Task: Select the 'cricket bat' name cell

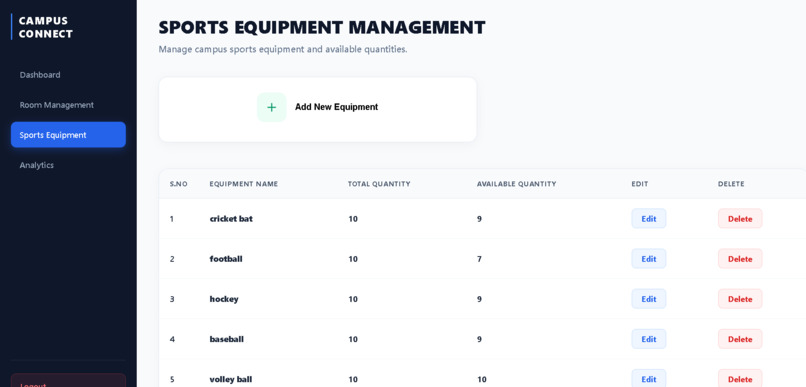Action: (x=231, y=218)
